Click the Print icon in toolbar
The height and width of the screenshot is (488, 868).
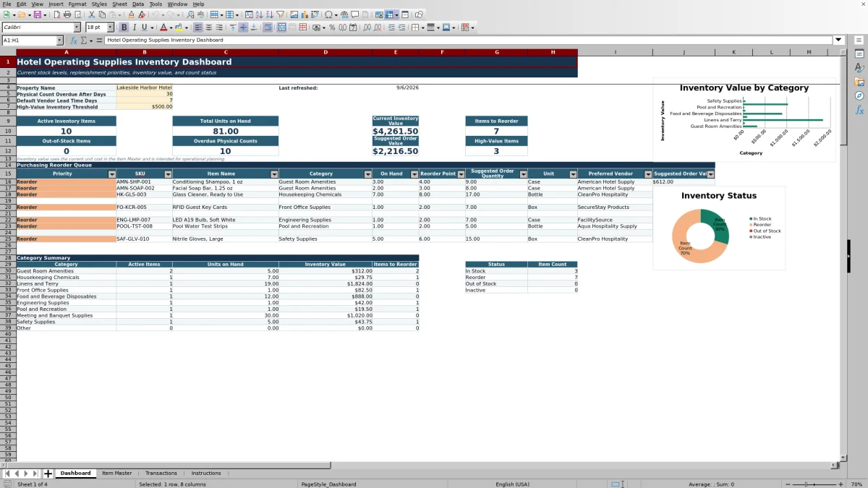pyautogui.click(x=67, y=14)
